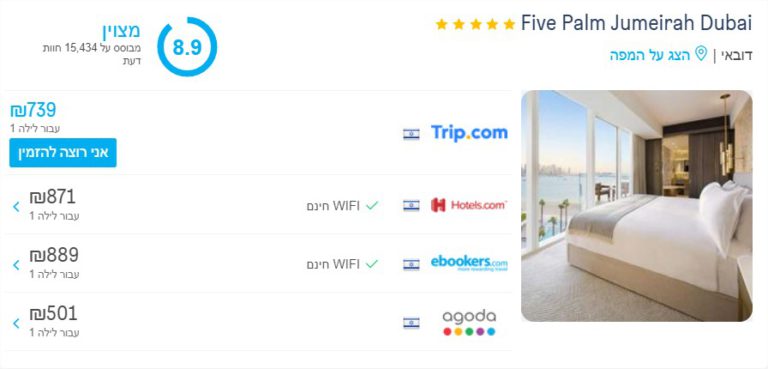Click the agoda logo
The width and height of the screenshot is (768, 369).
(469, 322)
